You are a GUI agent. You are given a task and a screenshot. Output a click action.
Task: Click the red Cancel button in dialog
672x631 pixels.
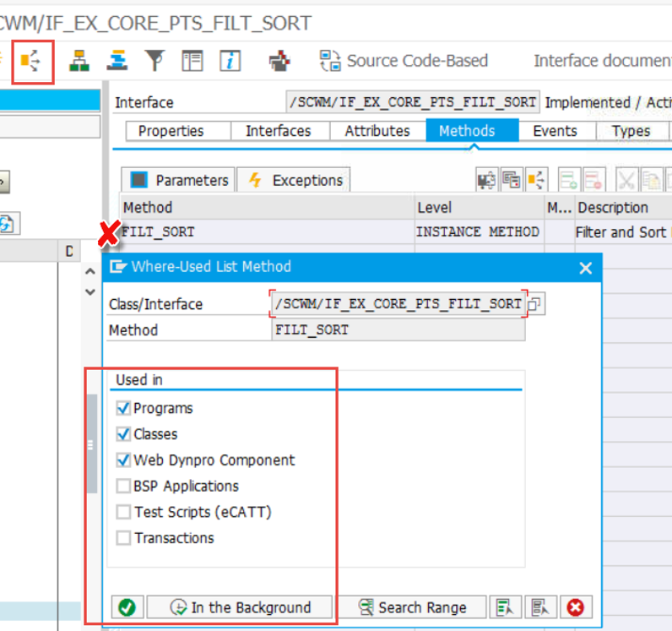click(576, 607)
